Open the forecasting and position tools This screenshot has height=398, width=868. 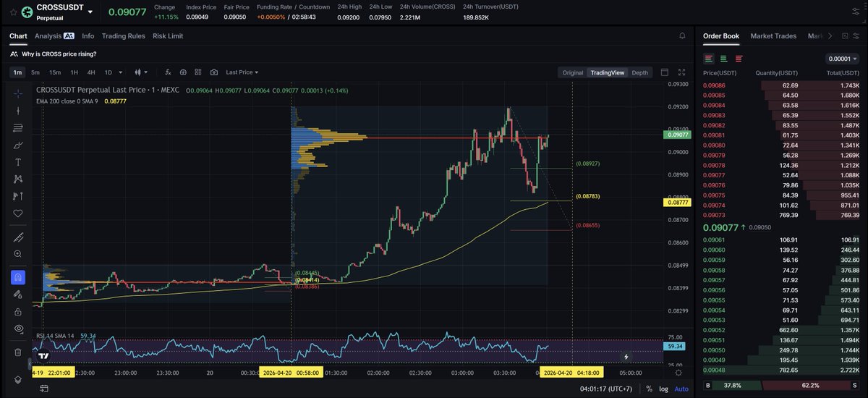(x=17, y=196)
